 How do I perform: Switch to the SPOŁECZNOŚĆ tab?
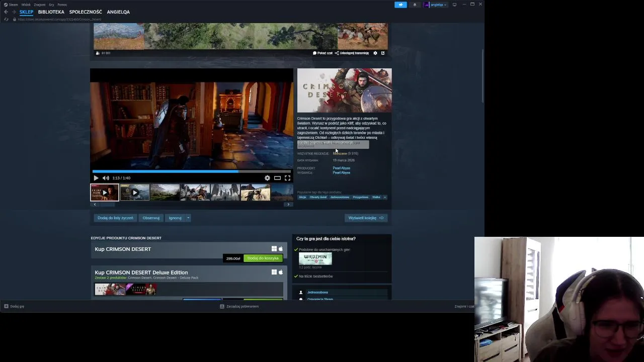(x=86, y=12)
